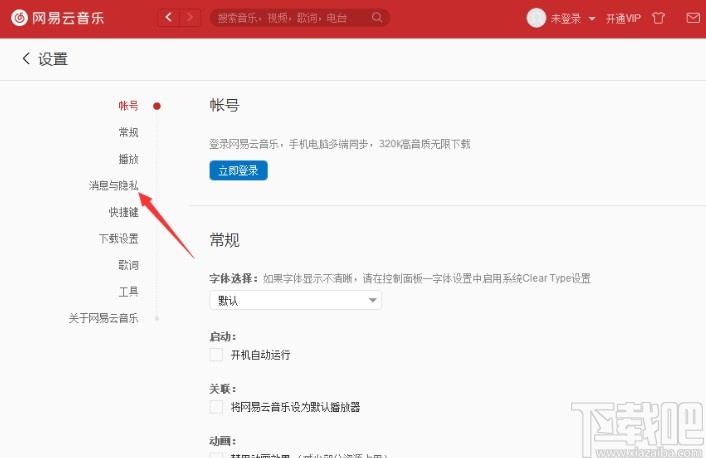Screen dimensions: 706x458
Task: Click the 立即登录 button
Action: 239,170
